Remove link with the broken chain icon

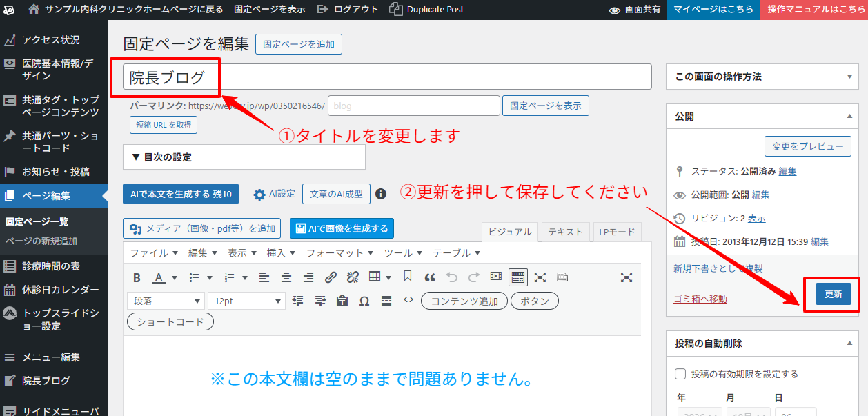tap(353, 277)
